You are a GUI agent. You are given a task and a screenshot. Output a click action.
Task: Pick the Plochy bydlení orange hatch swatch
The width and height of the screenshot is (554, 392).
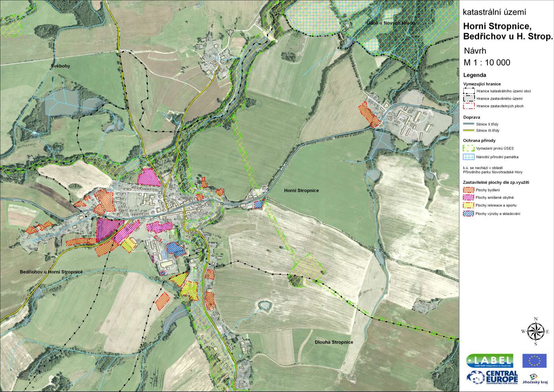point(468,190)
